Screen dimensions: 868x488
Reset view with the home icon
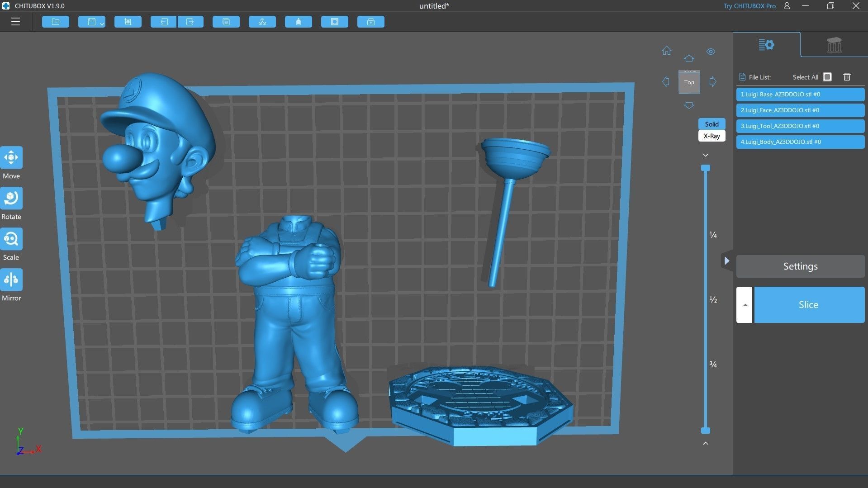667,51
